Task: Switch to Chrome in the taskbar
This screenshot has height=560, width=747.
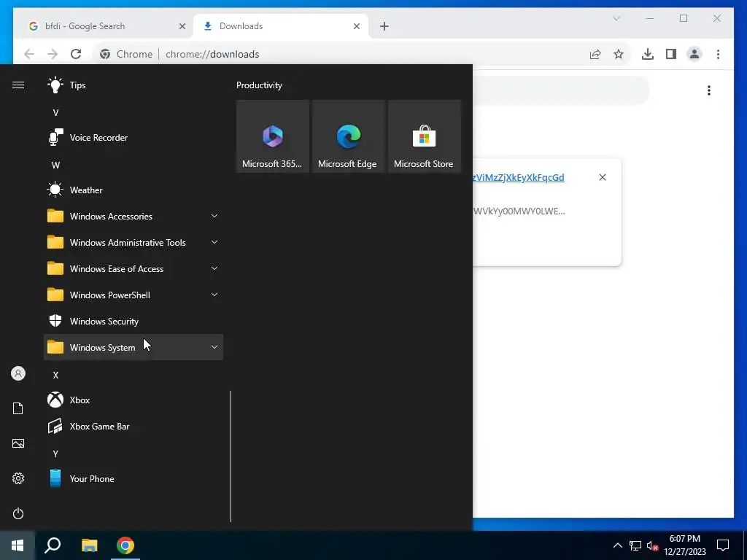Action: [x=125, y=545]
